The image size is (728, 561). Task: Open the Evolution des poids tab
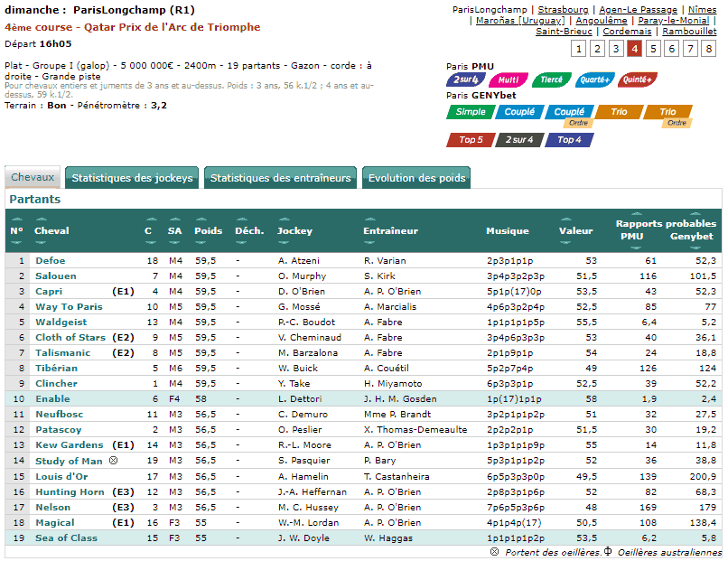[416, 178]
